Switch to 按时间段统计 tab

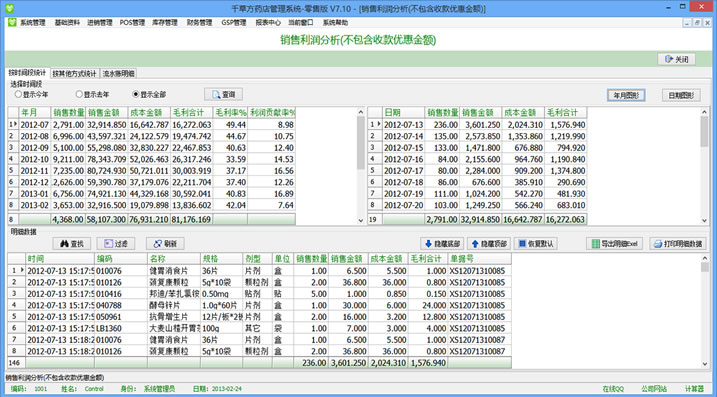coord(27,73)
